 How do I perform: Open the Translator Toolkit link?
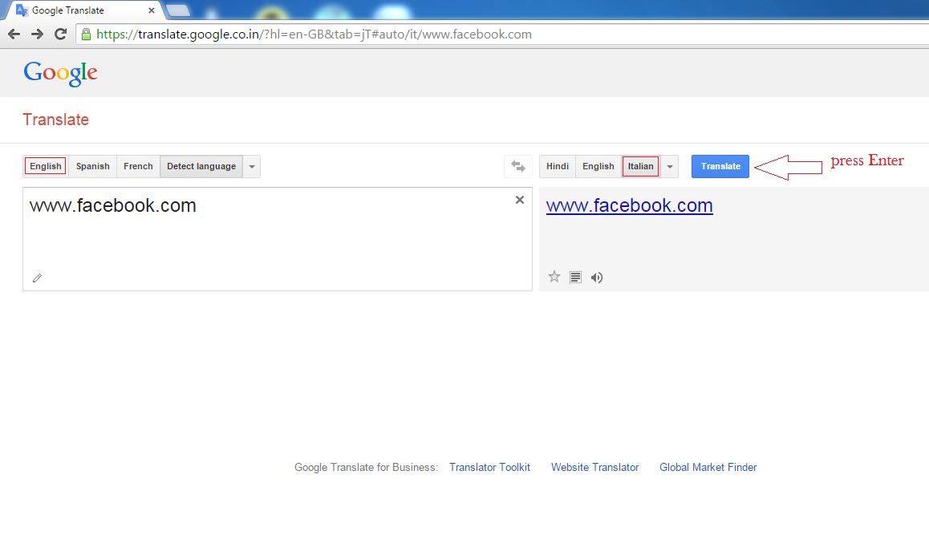[489, 467]
